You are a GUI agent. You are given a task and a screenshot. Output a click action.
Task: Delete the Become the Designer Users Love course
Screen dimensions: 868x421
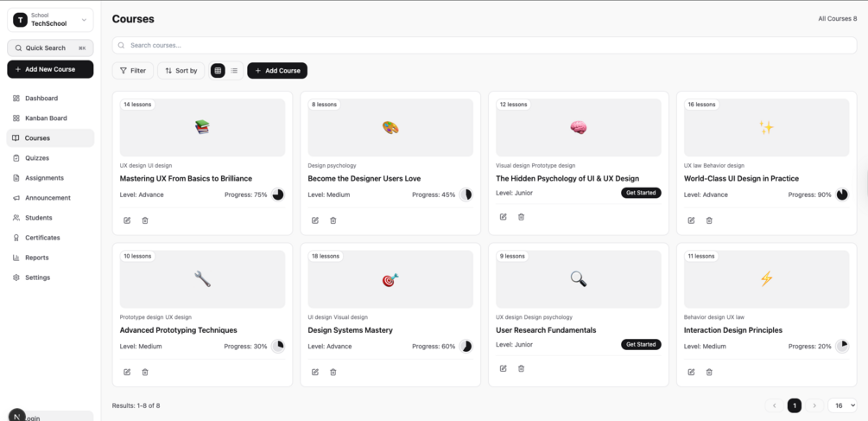pyautogui.click(x=333, y=220)
